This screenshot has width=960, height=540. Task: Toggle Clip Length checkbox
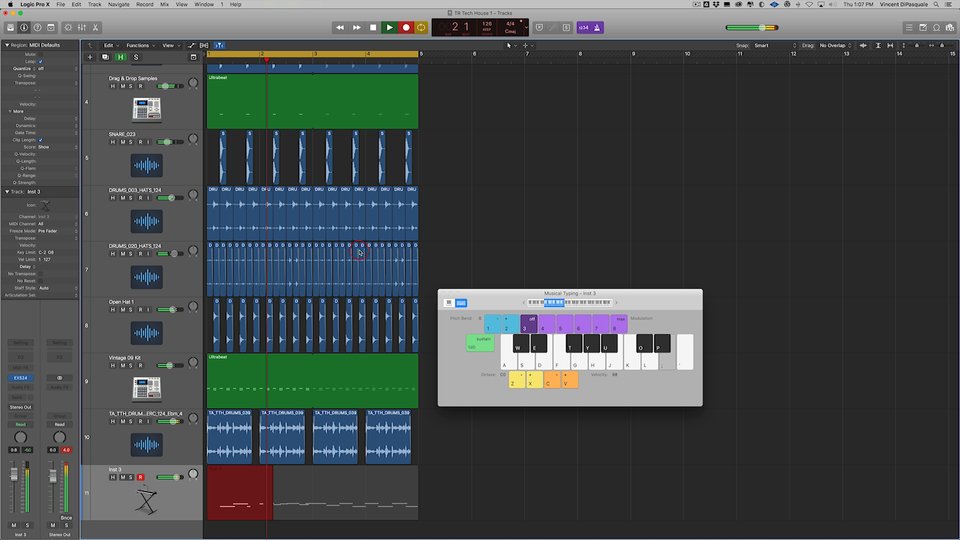(40, 140)
